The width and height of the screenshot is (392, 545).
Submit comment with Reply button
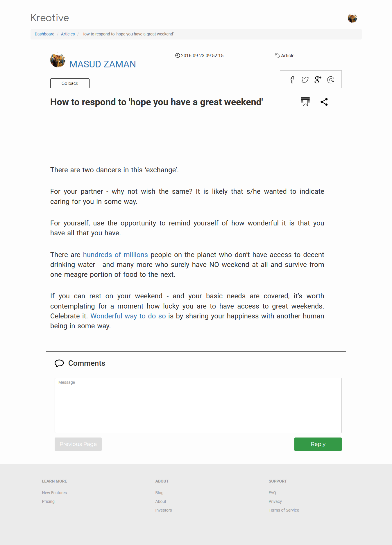point(318,444)
